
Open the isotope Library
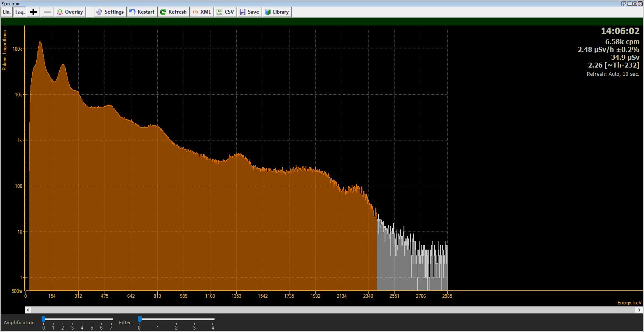pos(276,12)
